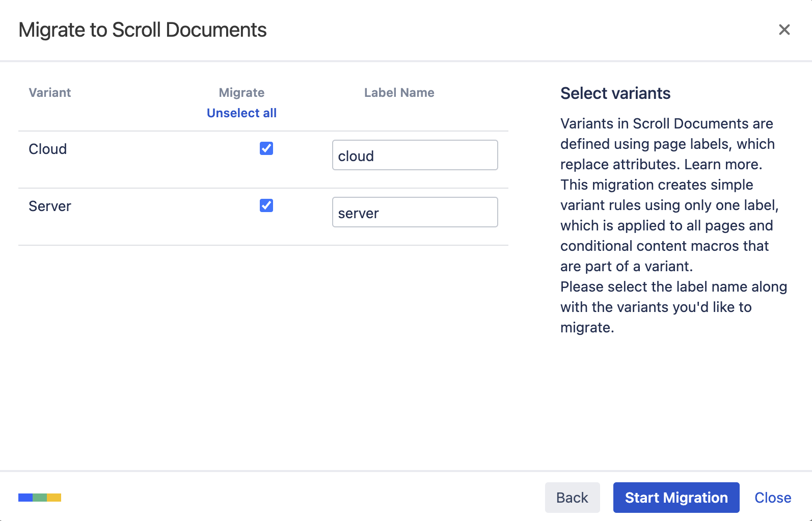Toggle the Server variant migrate checkbox
This screenshot has height=521, width=812.
[266, 205]
